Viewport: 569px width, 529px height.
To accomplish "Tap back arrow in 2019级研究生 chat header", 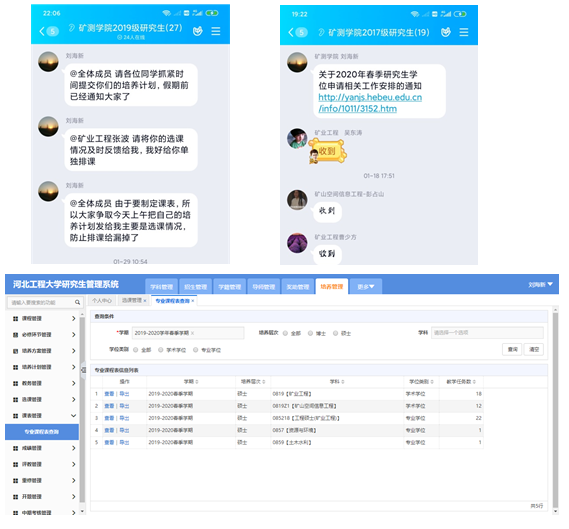I will (42, 31).
